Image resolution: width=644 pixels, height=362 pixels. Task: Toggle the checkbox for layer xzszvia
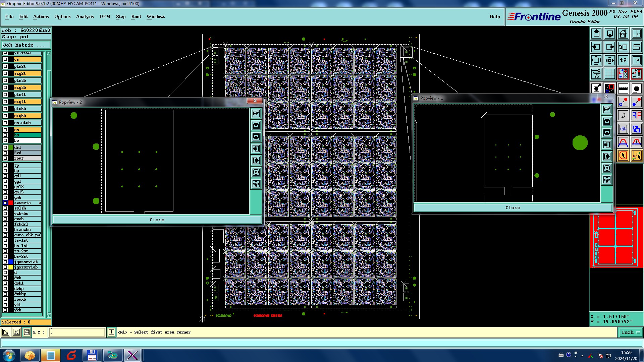click(5, 203)
